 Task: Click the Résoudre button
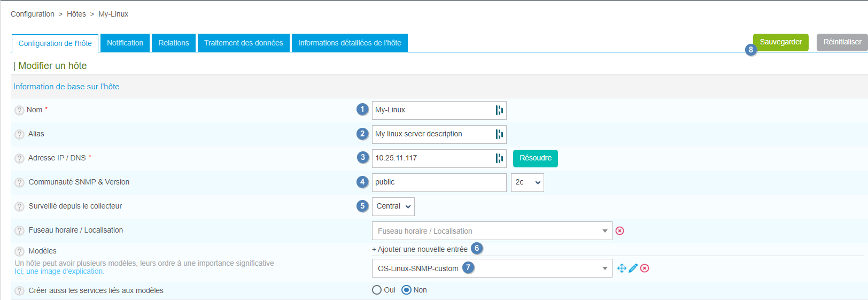[535, 158]
